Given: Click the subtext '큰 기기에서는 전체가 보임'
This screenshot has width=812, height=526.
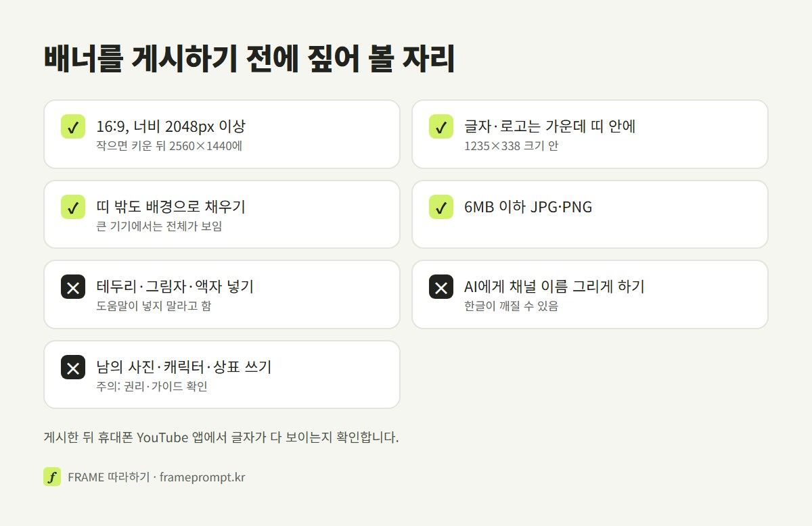Looking at the screenshot, I should (x=159, y=226).
